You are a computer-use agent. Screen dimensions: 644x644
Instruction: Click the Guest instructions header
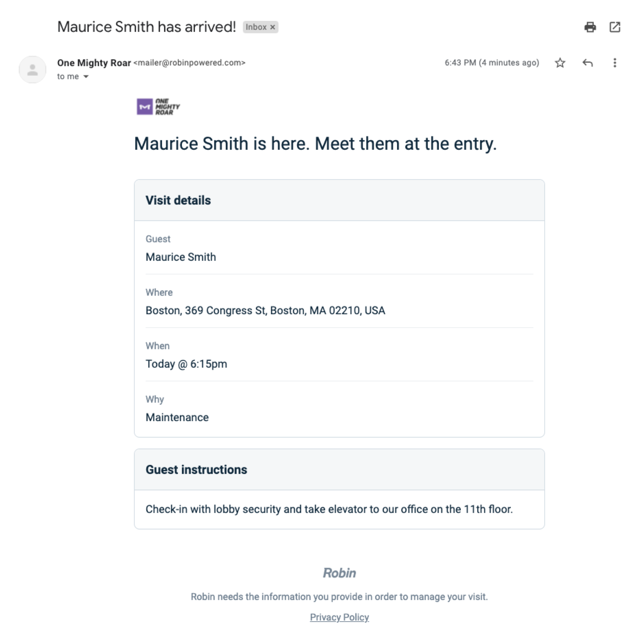click(x=196, y=470)
